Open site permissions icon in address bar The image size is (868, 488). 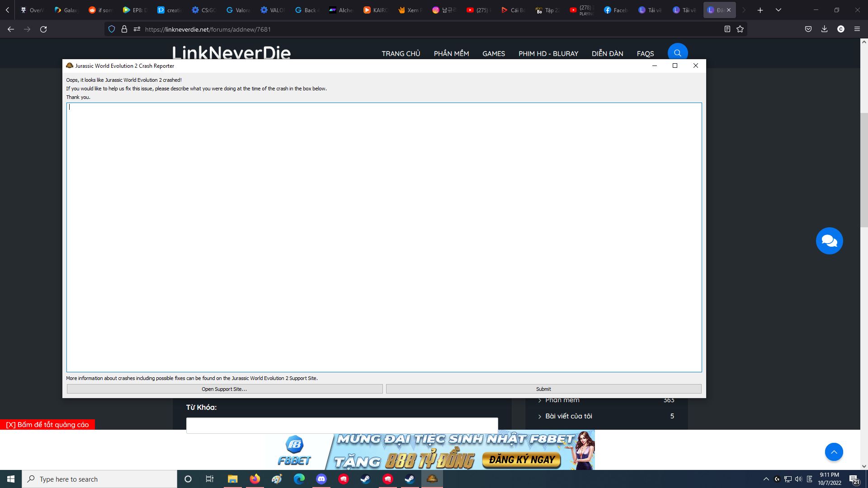click(x=137, y=29)
